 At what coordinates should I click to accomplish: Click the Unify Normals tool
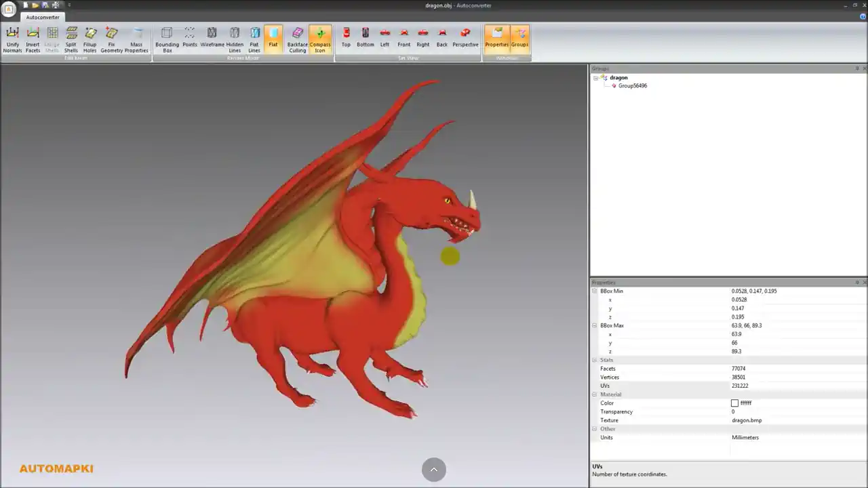[x=12, y=39]
